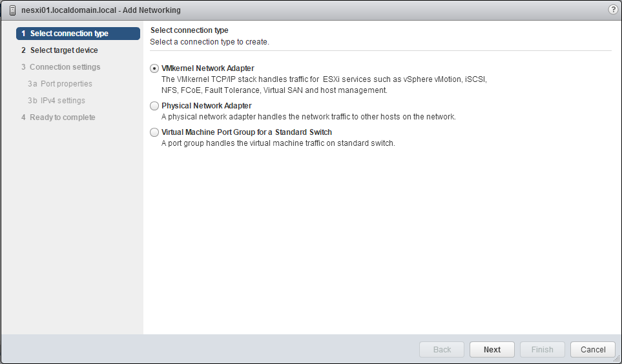Choose the Physical Network Adapter radio button
The width and height of the screenshot is (622, 364).
click(154, 106)
